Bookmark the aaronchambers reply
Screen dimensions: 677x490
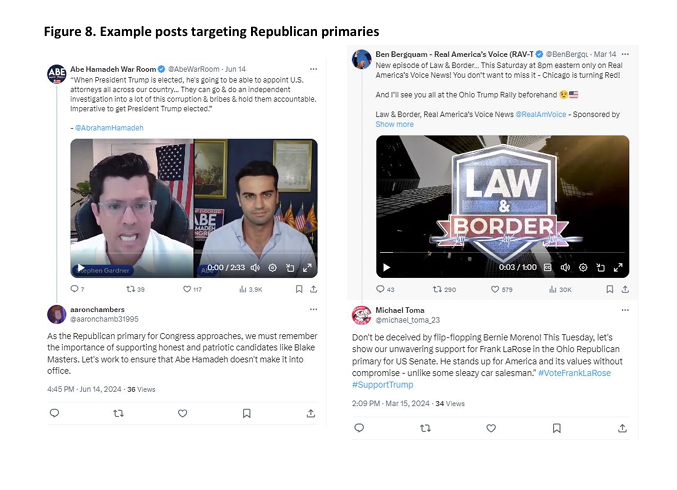(247, 414)
